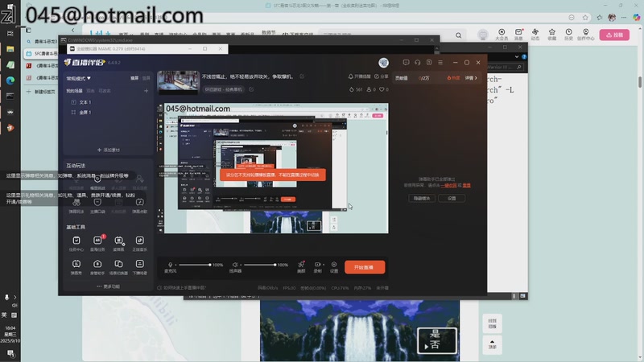Image resolution: width=644 pixels, height=362 pixels.
Task: Click the orange Start Live (开始直播) button
Action: pyautogui.click(x=365, y=267)
